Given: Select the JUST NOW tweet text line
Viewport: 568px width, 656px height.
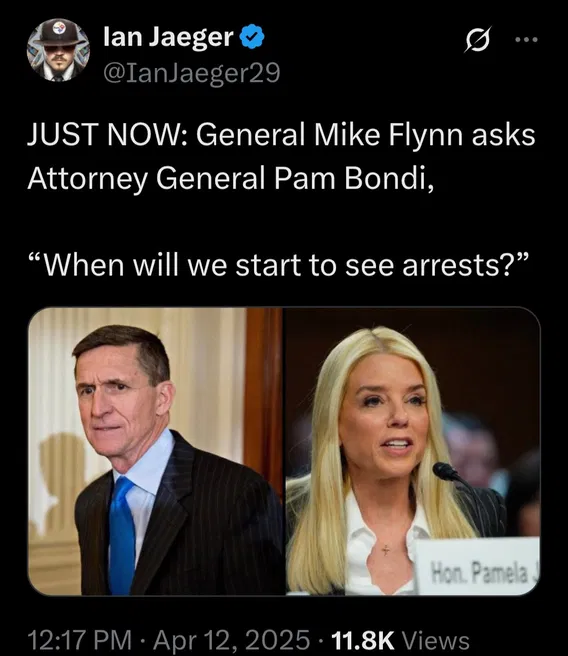Looking at the screenshot, I should pyautogui.click(x=281, y=135).
